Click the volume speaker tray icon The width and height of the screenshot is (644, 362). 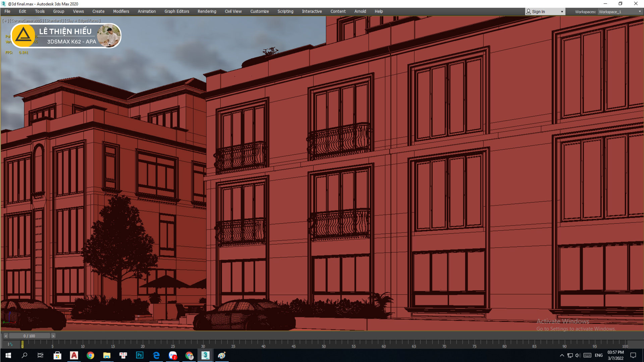[578, 355]
